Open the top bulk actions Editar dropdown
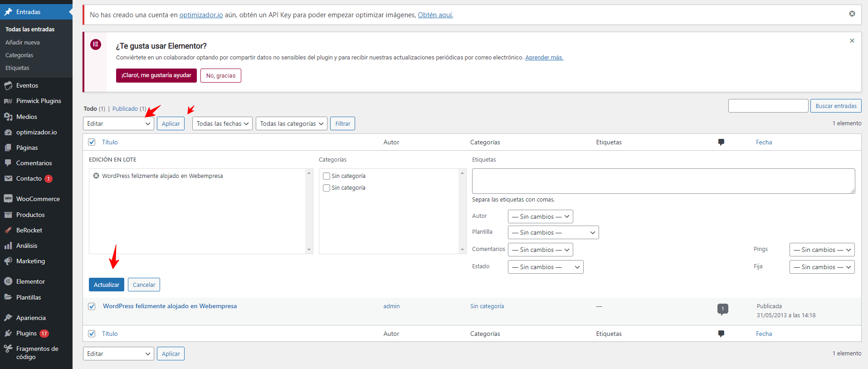Viewport: 868px width, 369px height. coord(118,123)
